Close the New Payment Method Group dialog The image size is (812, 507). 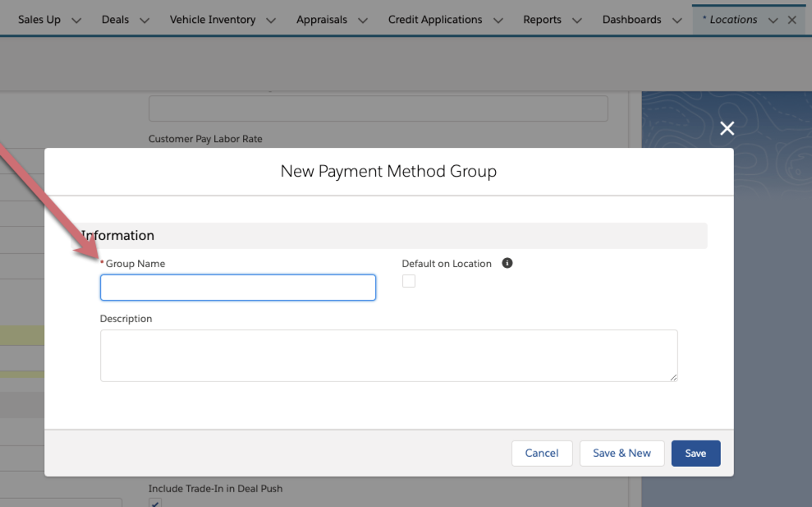coord(727,128)
